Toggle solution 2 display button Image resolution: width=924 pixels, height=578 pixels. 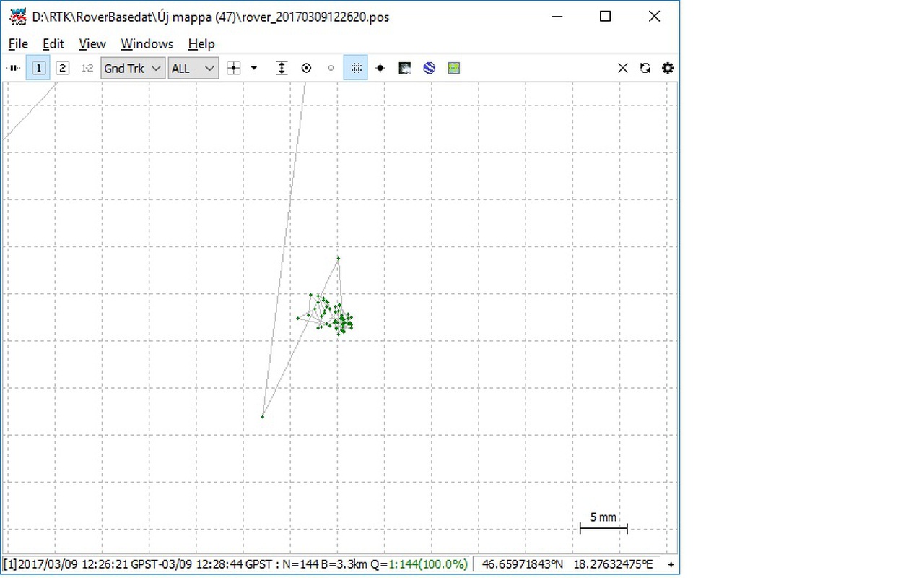63,68
